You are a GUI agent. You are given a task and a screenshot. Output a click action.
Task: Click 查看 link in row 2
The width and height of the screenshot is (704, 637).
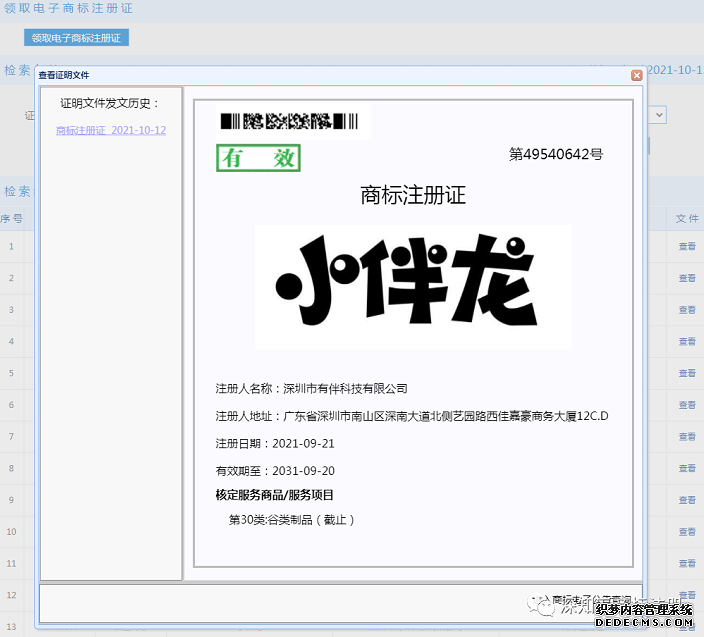[687, 278]
